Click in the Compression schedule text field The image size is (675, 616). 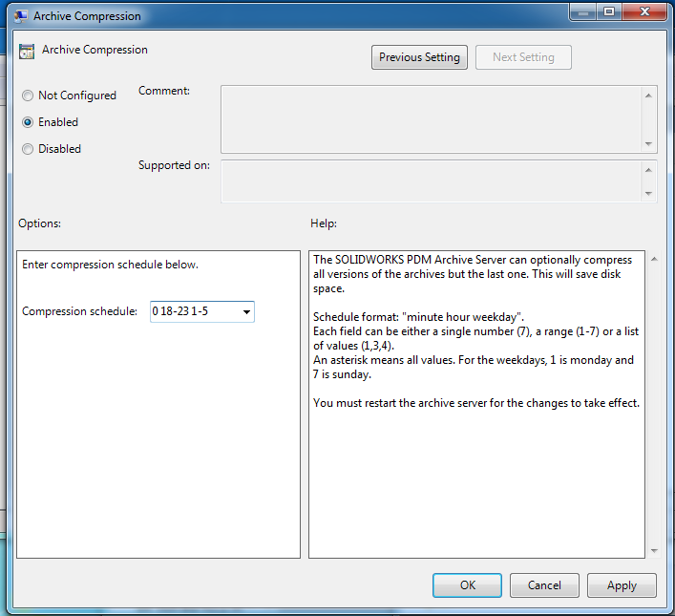point(194,311)
